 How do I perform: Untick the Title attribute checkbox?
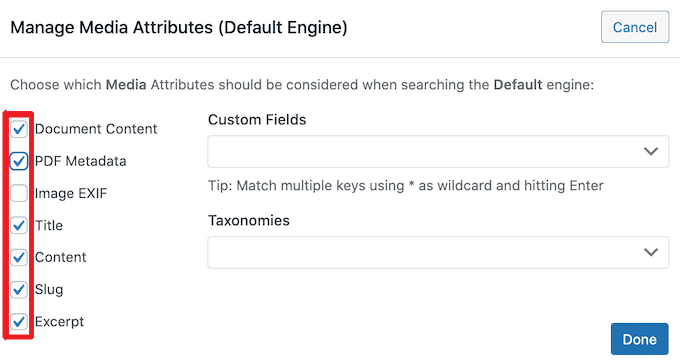click(19, 225)
